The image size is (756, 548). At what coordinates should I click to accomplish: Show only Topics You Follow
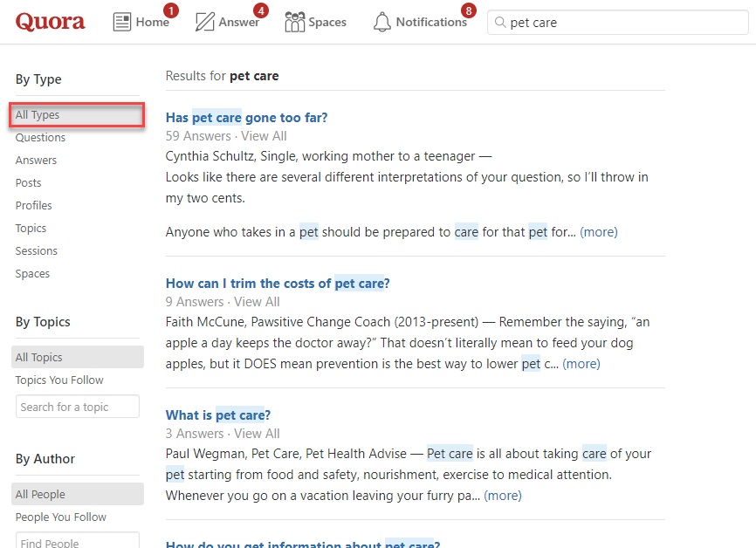pyautogui.click(x=59, y=380)
